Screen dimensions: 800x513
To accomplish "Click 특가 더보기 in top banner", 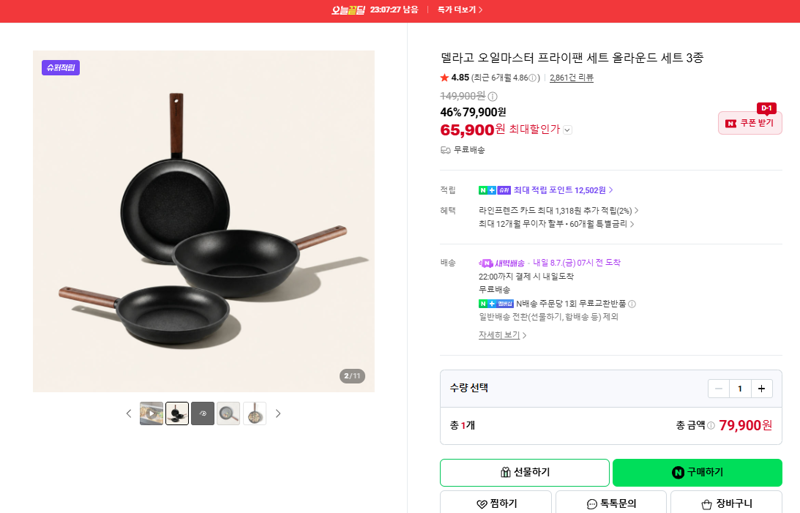I will pos(460,10).
